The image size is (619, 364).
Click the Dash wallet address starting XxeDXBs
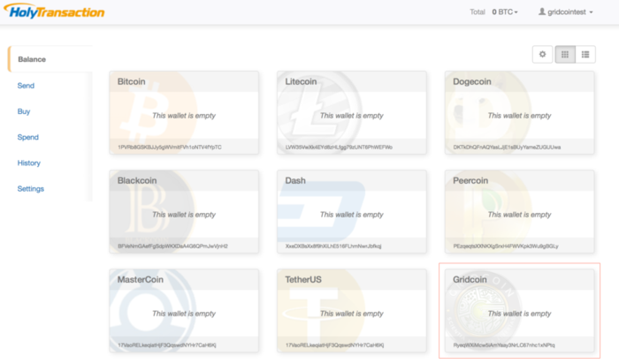tap(333, 246)
